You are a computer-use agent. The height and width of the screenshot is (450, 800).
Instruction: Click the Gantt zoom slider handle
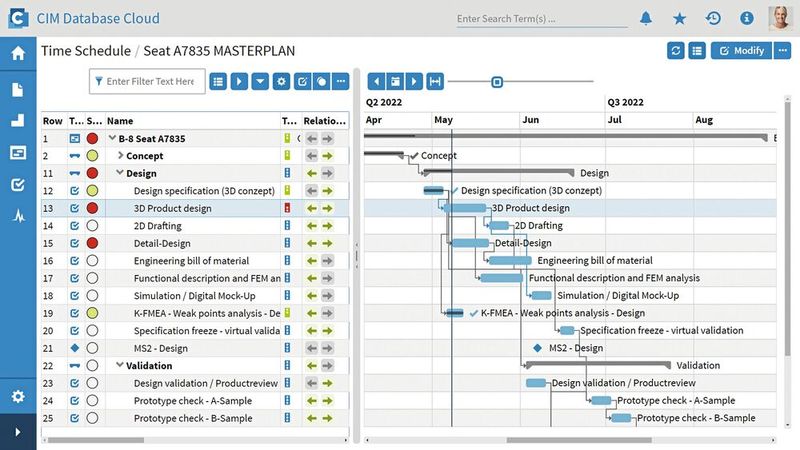[497, 82]
